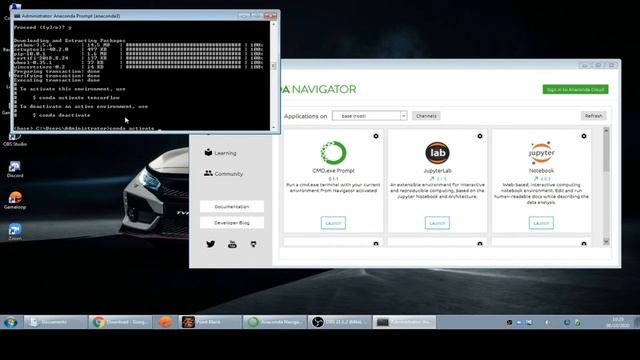The image size is (640, 360).
Task: Click 'conda activate tensorflow' text in the prompt
Action: [80, 98]
